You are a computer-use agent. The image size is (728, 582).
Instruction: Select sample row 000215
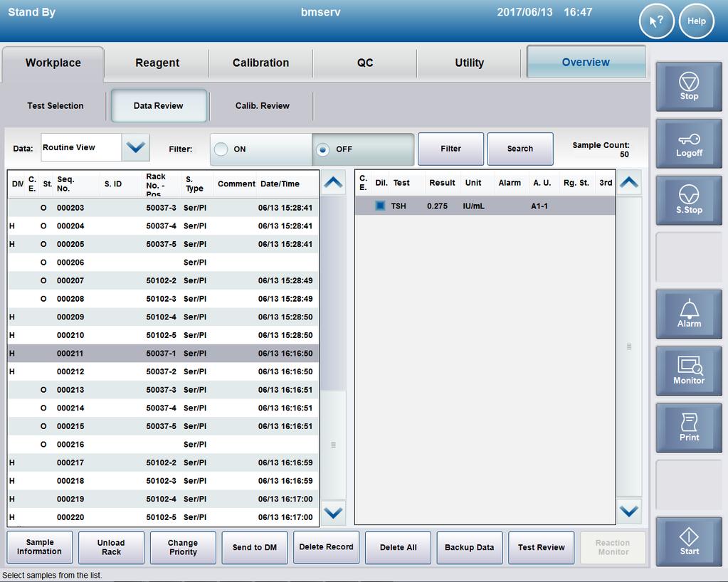click(x=164, y=426)
